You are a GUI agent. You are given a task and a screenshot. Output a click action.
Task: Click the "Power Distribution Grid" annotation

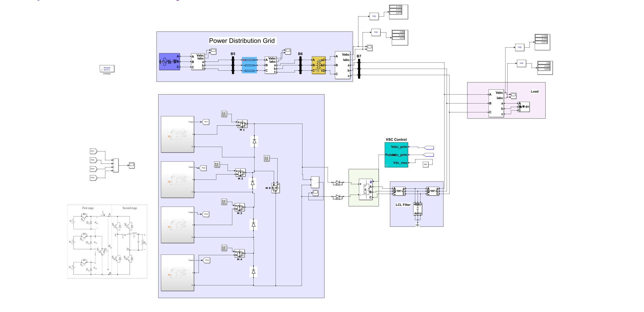tap(242, 41)
